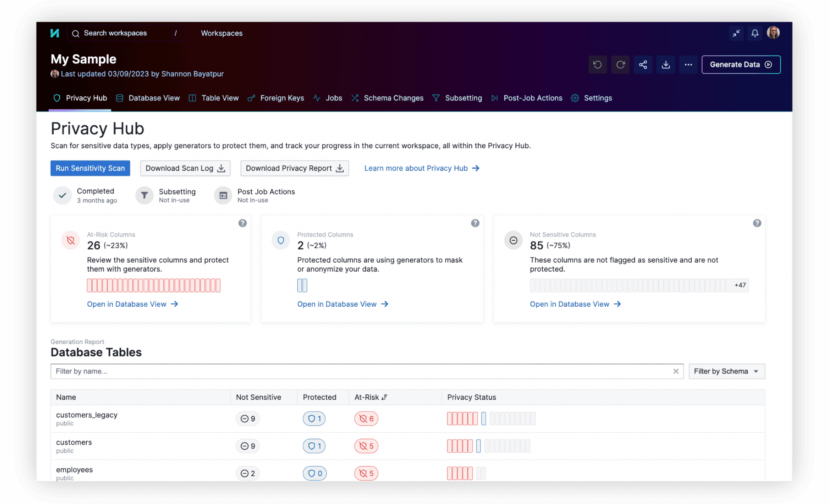Viewport: 830px width, 504px height.
Task: Click help icon on At-Risk Columns card
Action: click(242, 223)
